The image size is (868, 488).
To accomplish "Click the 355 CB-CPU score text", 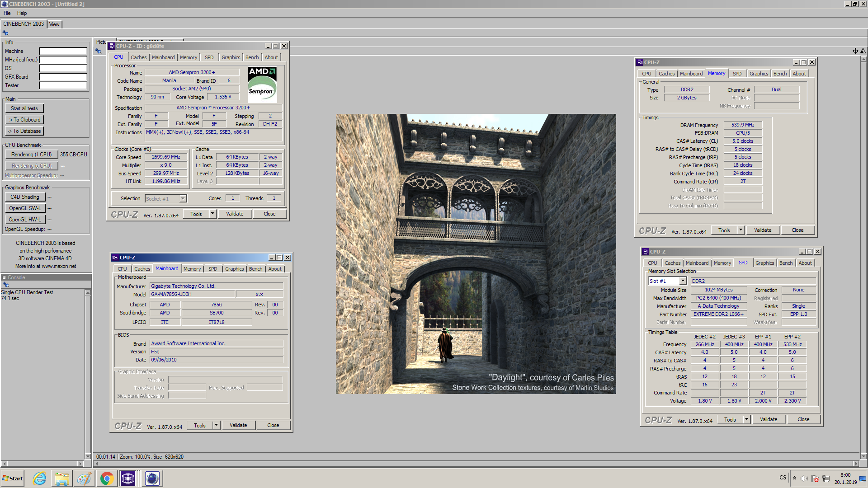I will tap(74, 155).
